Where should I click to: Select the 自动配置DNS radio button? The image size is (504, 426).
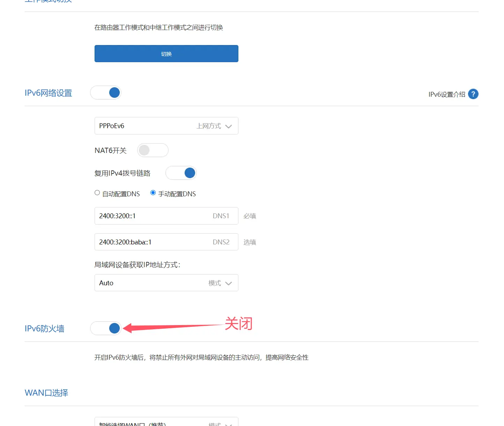click(x=97, y=193)
